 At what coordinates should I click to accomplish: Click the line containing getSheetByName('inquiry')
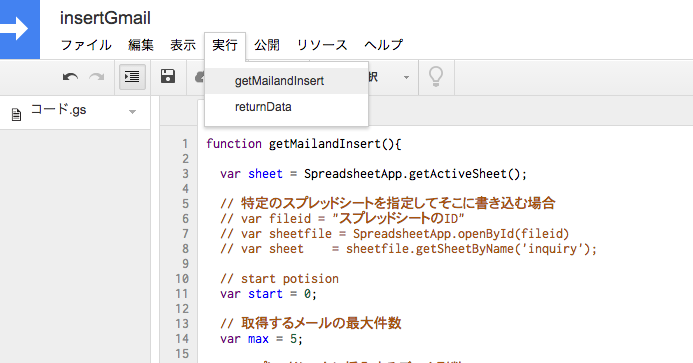(408, 248)
